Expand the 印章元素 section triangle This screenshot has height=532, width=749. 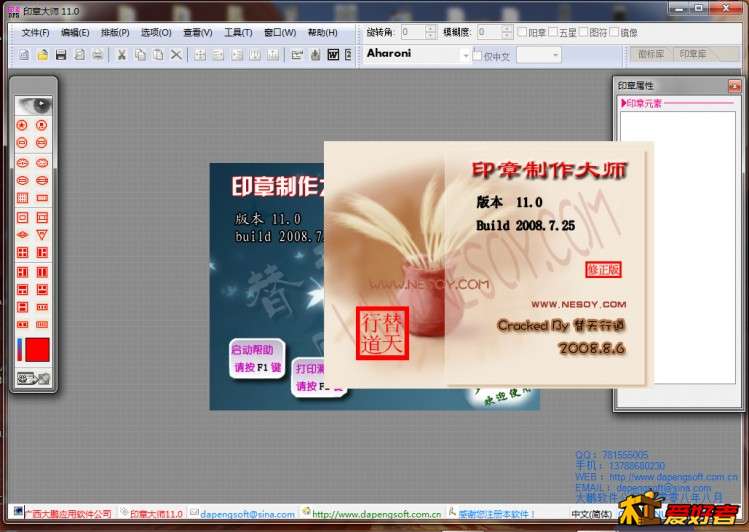623,103
